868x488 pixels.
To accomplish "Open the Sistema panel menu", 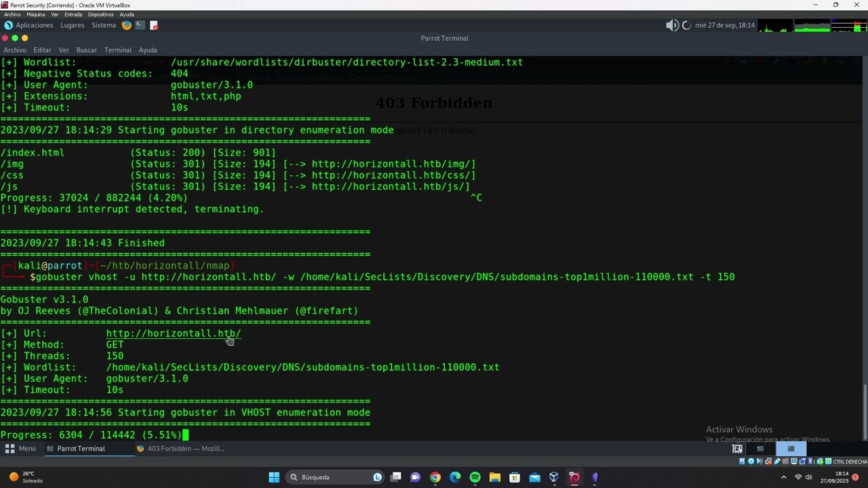I will tap(104, 25).
